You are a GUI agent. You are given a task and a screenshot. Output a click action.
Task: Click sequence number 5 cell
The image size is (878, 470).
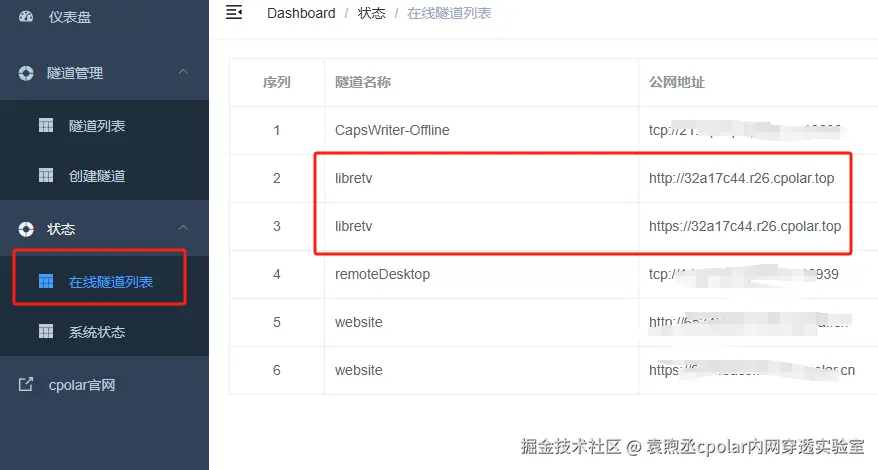pyautogui.click(x=277, y=322)
